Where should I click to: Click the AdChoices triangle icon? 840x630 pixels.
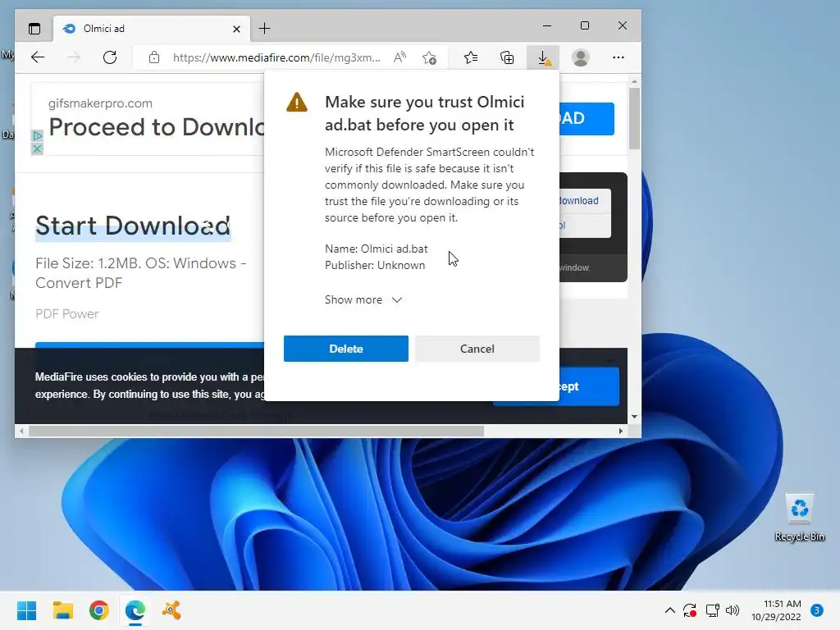(37, 136)
